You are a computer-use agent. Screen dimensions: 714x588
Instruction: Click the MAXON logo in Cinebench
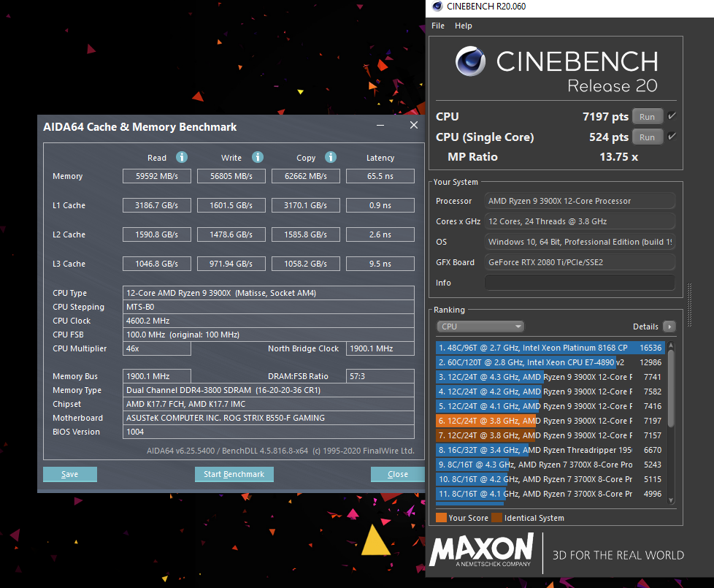click(481, 550)
